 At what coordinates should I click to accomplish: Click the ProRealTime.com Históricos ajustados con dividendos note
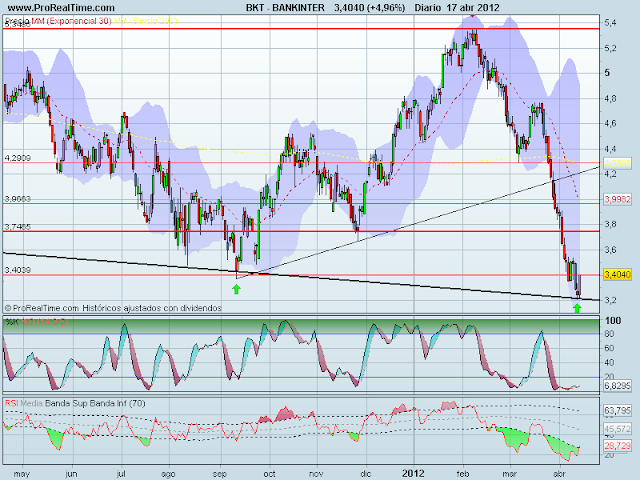113,308
